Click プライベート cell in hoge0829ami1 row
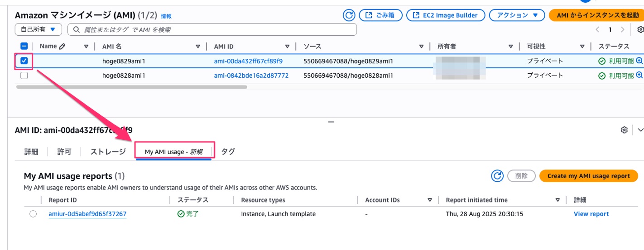The height and width of the screenshot is (250, 644). click(545, 61)
